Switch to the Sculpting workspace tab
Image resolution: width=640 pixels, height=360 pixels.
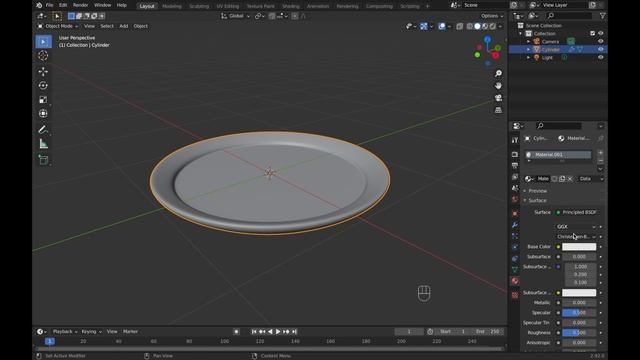(x=199, y=6)
